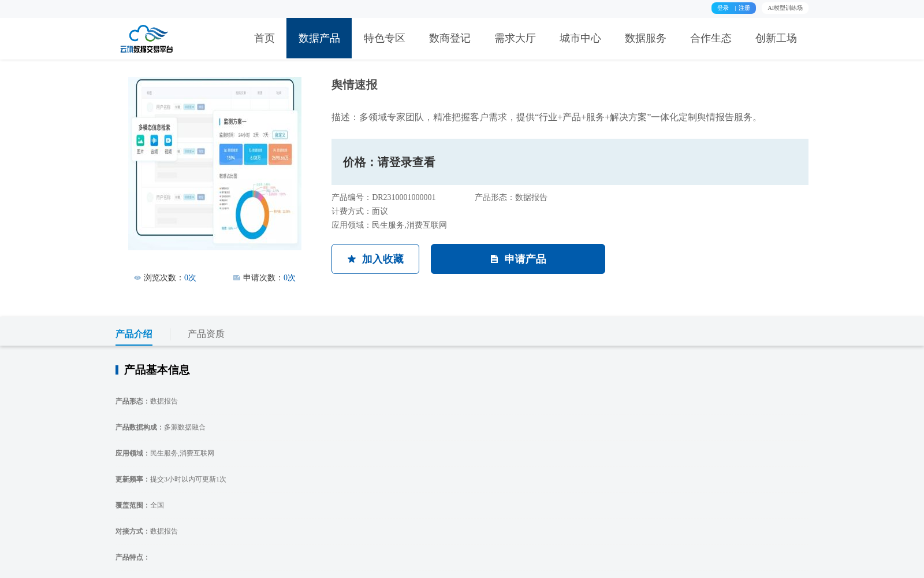Click 应用领域 text under 计费方式
The image size is (924, 578).
tap(389, 225)
